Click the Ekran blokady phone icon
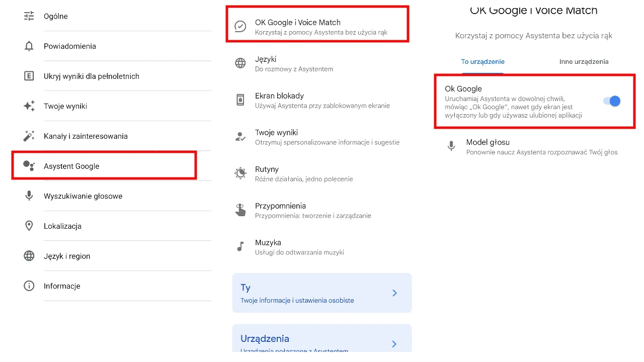The width and height of the screenshot is (644, 362). point(240,100)
